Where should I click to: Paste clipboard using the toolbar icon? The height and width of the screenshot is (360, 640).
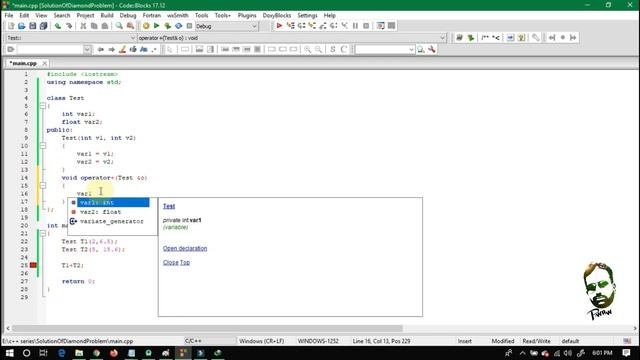105,26
